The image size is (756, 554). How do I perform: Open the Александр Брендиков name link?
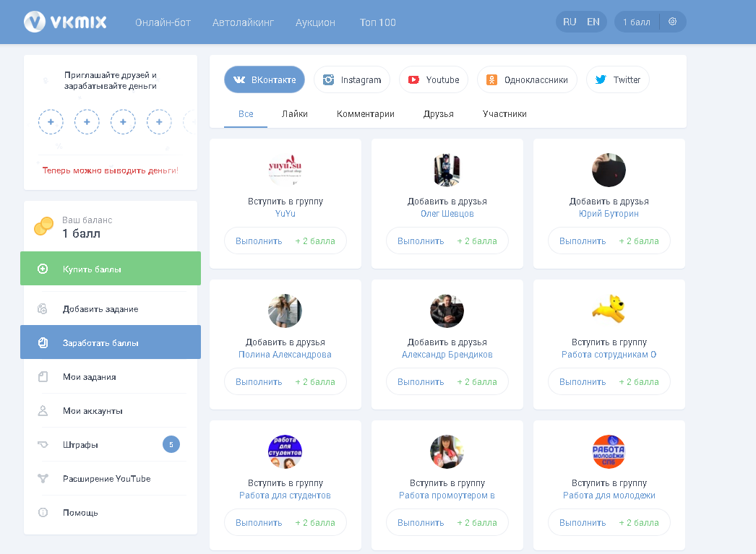[x=447, y=354]
